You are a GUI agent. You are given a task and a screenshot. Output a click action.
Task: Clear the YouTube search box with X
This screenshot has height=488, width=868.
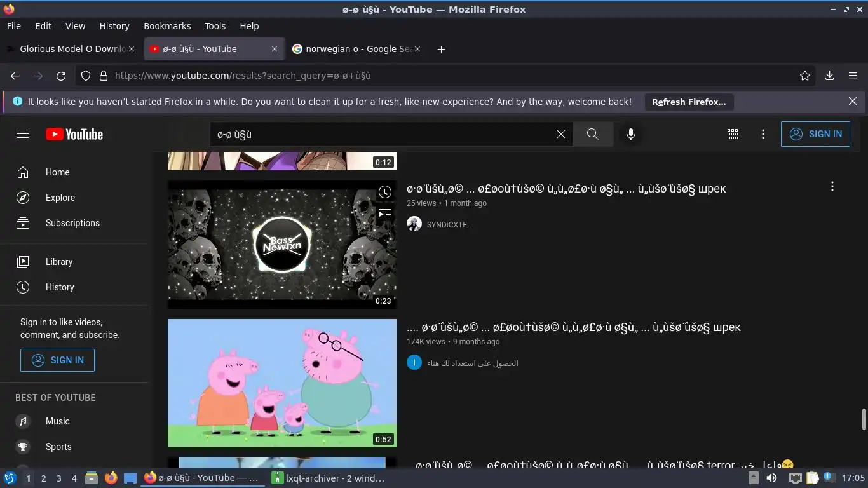tap(561, 134)
